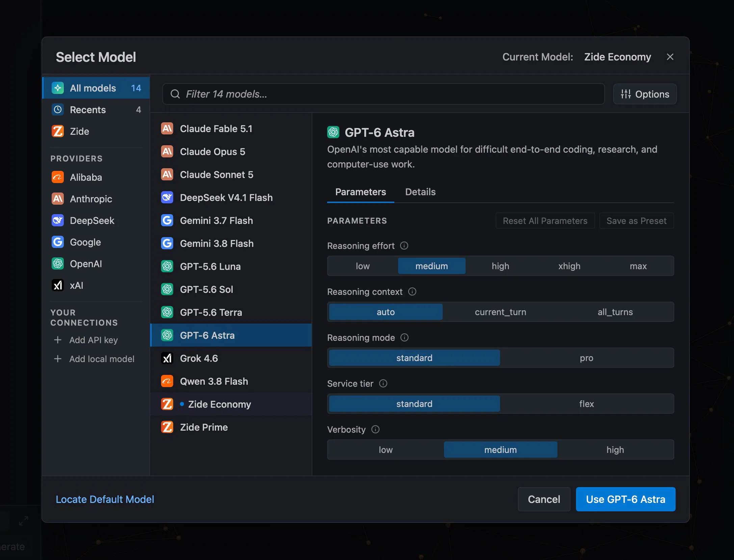
Task: Click the Zide logo icon in sidebar
Action: pos(58,131)
